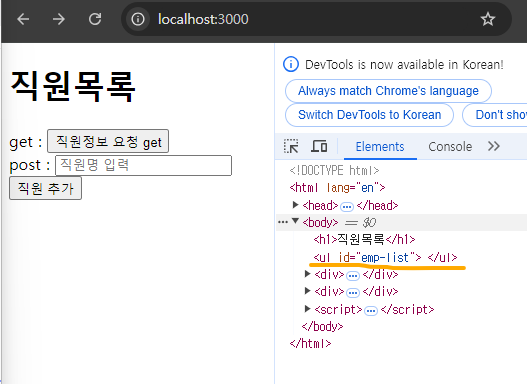
Task: Click the 직원정보 요청 get button
Action: [108, 141]
